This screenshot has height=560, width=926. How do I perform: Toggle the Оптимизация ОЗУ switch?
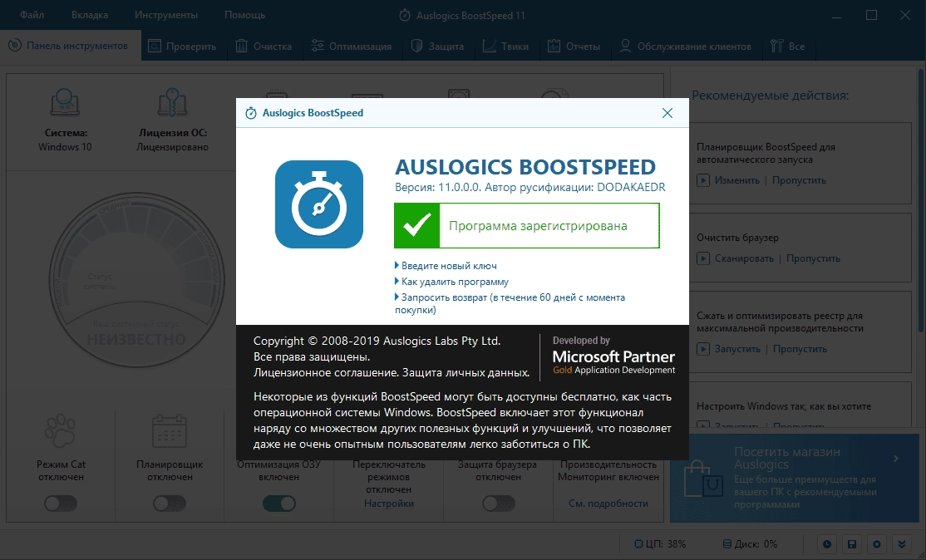279,504
